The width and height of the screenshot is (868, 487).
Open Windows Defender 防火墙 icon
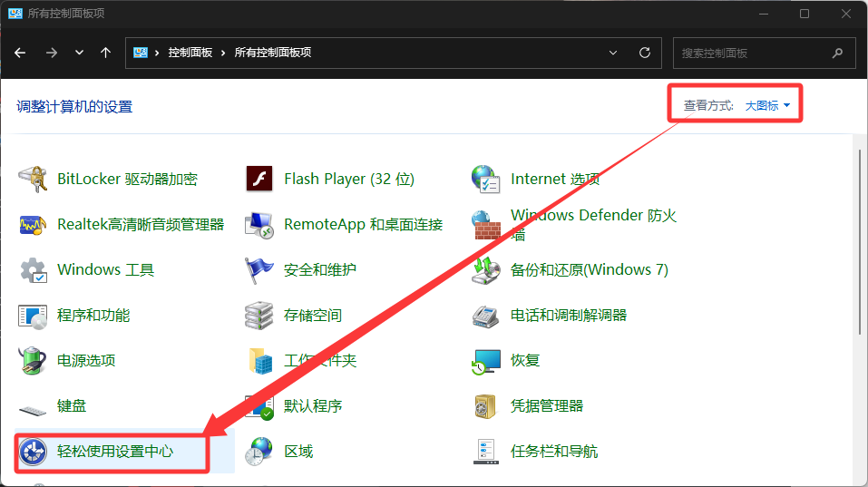click(486, 224)
